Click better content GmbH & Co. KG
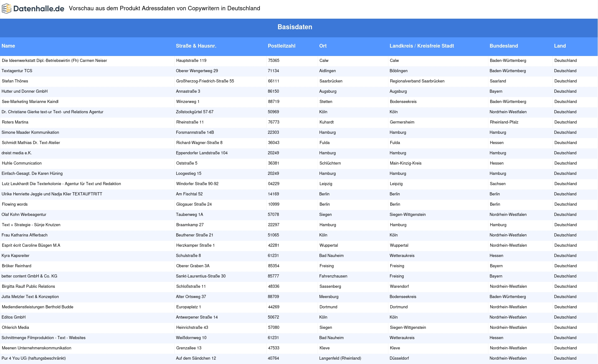The width and height of the screenshot is (598, 364). click(x=29, y=276)
